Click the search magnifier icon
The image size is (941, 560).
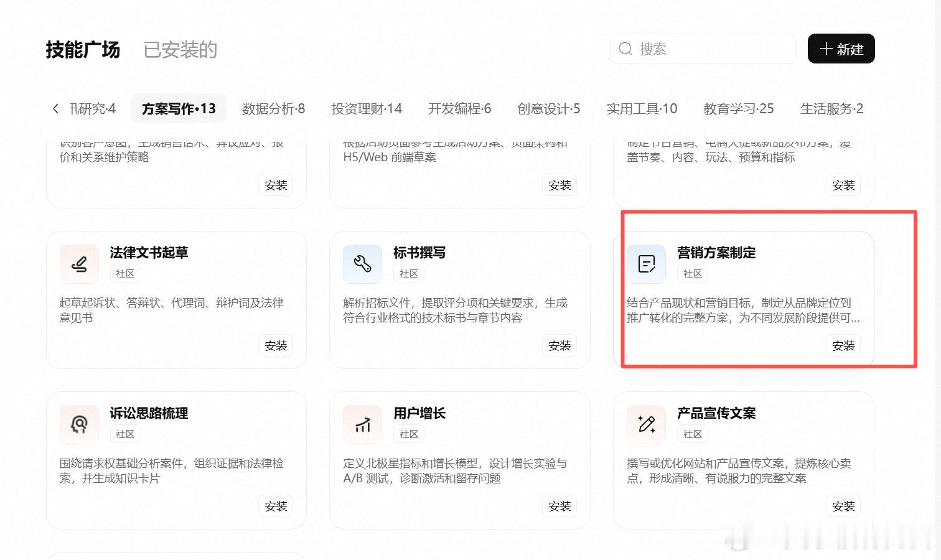(625, 49)
